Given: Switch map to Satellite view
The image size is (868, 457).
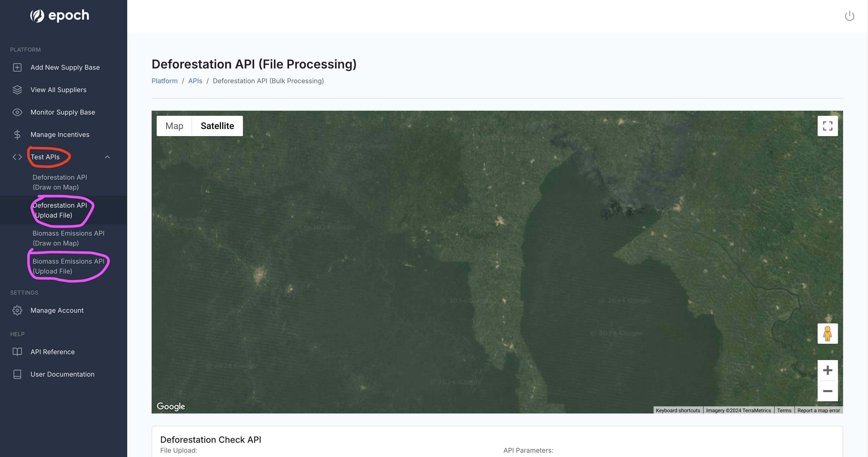Looking at the screenshot, I should click(x=217, y=126).
